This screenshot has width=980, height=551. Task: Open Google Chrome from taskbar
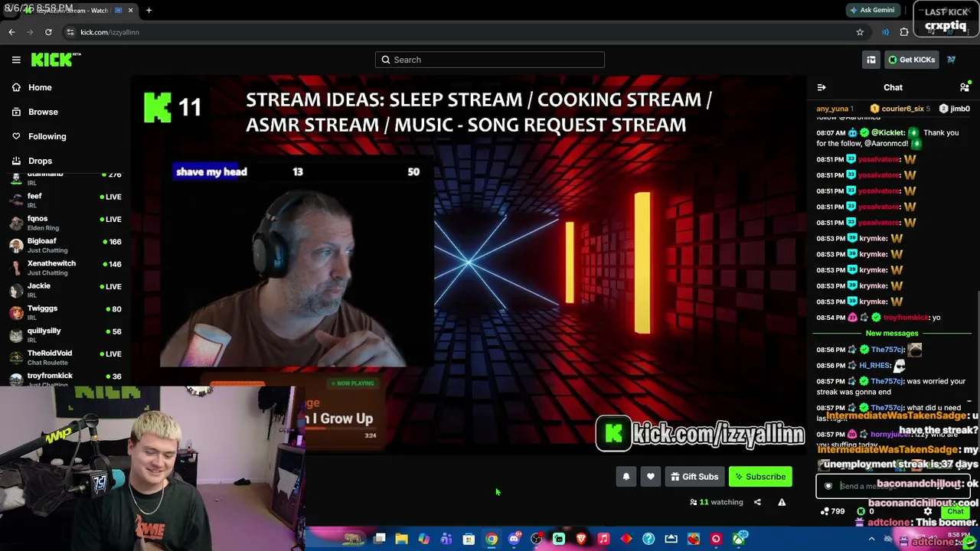[492, 540]
